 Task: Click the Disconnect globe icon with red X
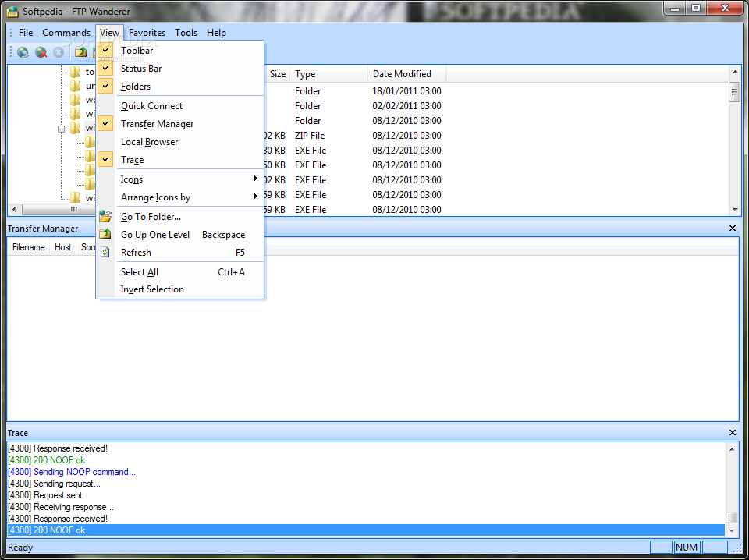[x=41, y=52]
